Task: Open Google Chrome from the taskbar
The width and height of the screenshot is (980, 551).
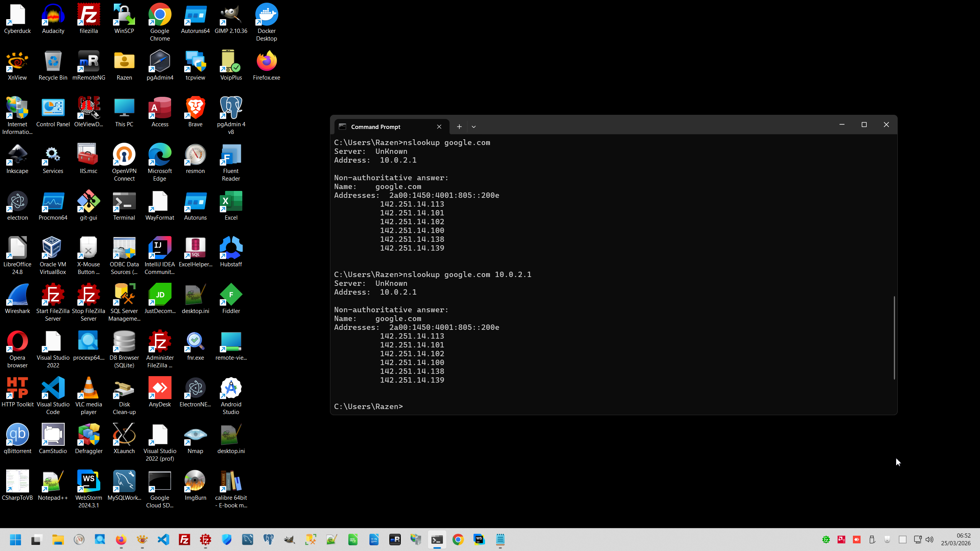Action: pos(458,540)
